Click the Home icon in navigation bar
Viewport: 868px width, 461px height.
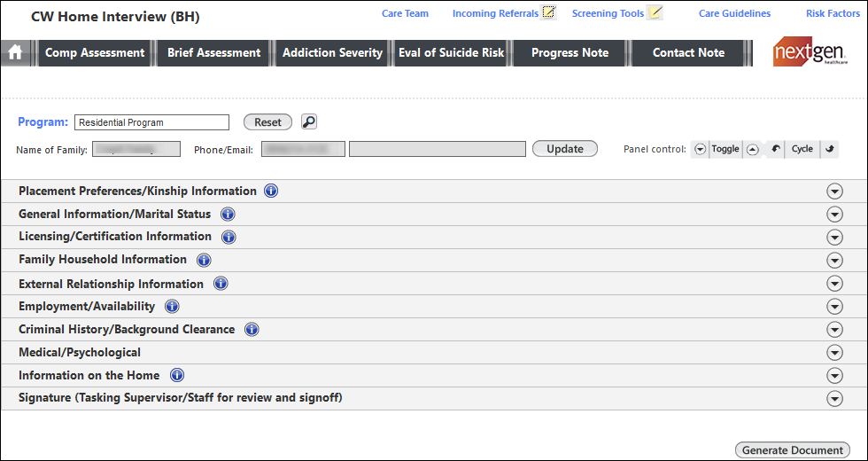[x=15, y=53]
